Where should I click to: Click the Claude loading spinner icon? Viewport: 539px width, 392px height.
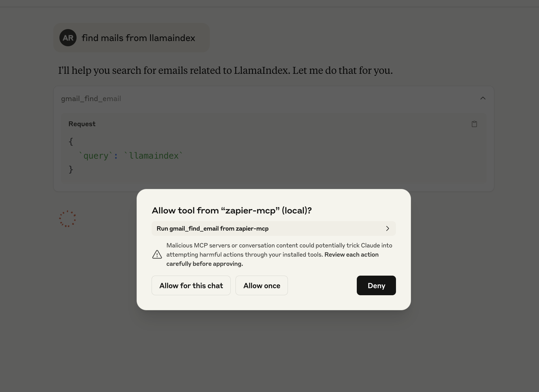[x=67, y=219]
